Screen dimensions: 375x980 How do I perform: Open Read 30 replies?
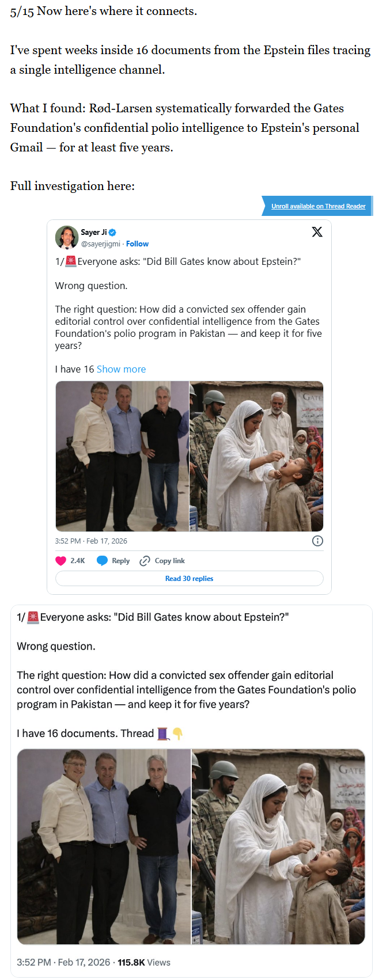(x=189, y=579)
